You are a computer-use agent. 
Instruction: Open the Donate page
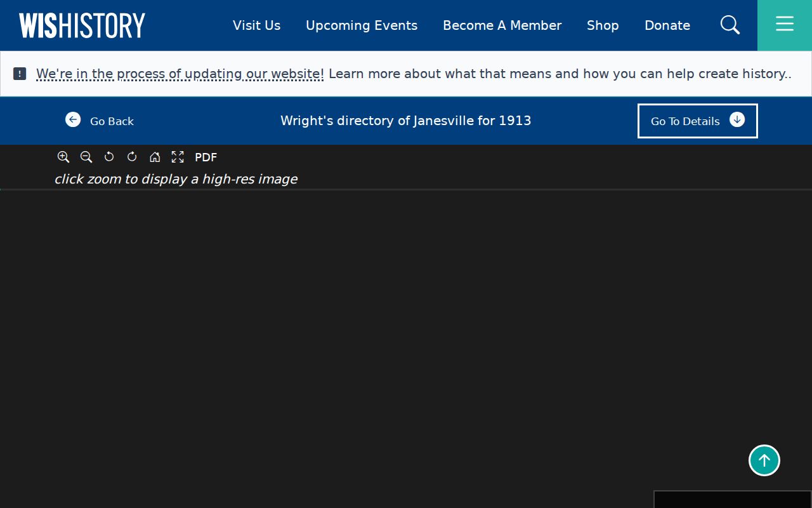tap(667, 25)
